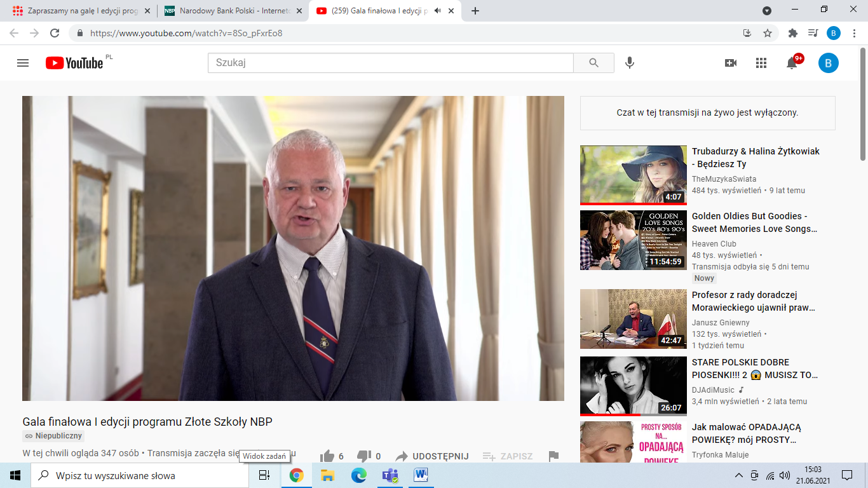Reload the page with the refresh icon

pos(55,33)
